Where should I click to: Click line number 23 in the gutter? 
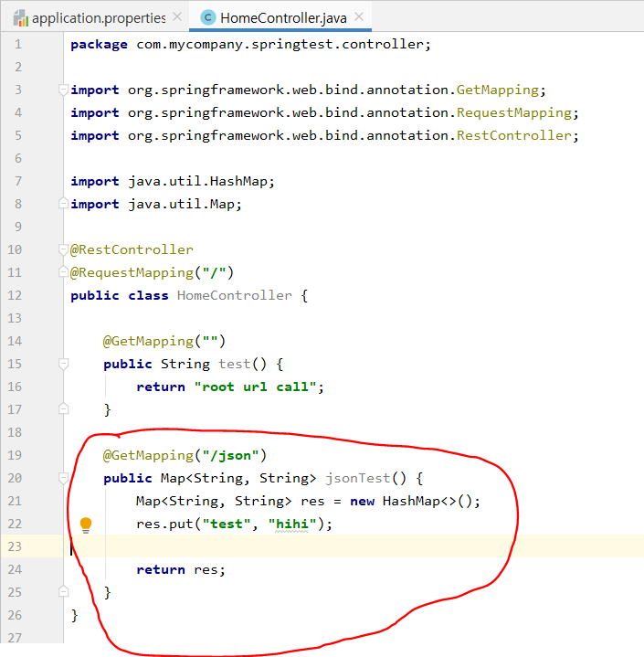point(15,546)
